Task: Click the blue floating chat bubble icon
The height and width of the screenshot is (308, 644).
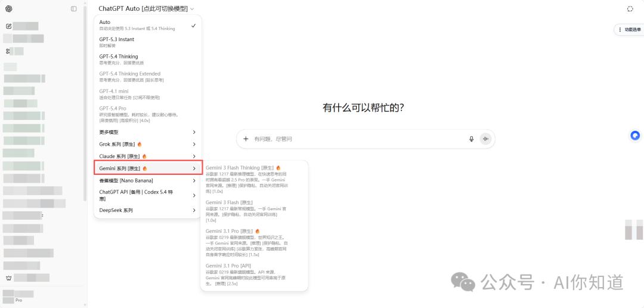Action: click(635, 136)
